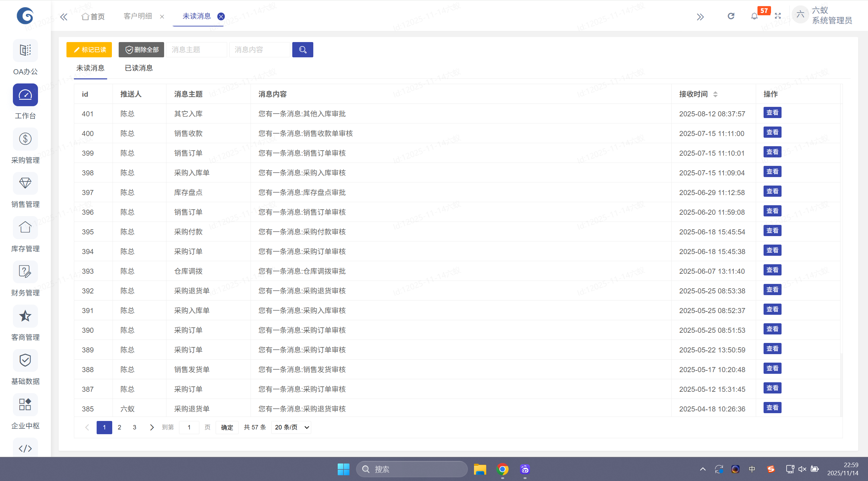Open 客商管理 star icon module
This screenshot has height=481, width=868.
pos(25,316)
